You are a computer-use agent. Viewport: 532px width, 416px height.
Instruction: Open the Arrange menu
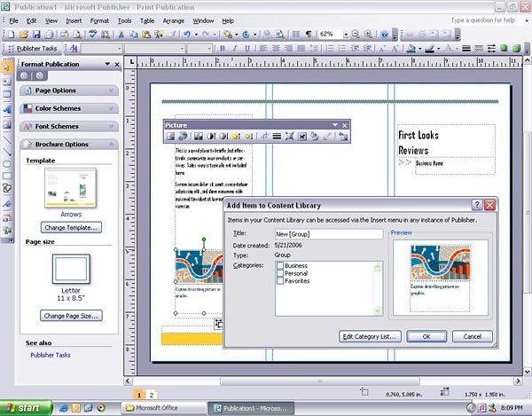(x=174, y=21)
